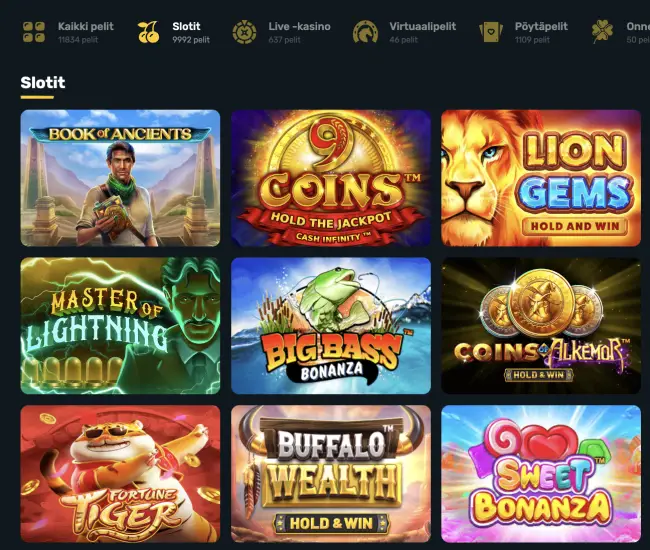Play the Sweet Bonanza slot

click(541, 474)
